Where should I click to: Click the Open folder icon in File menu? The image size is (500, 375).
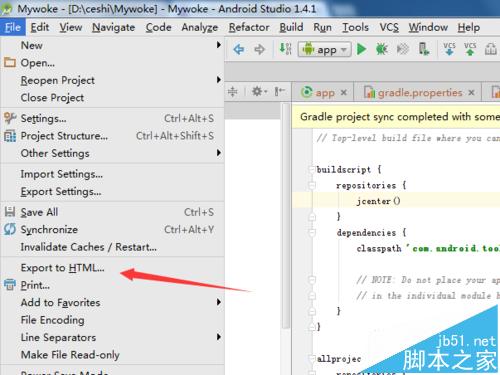click(10, 62)
